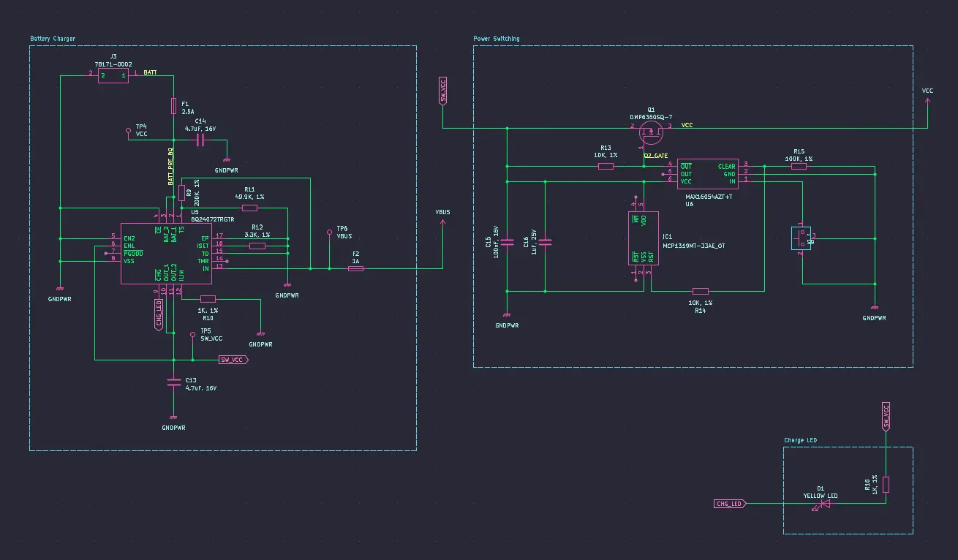This screenshot has width=958, height=560.
Task: Select capacitor C14 symbol
Action: pyautogui.click(x=200, y=140)
